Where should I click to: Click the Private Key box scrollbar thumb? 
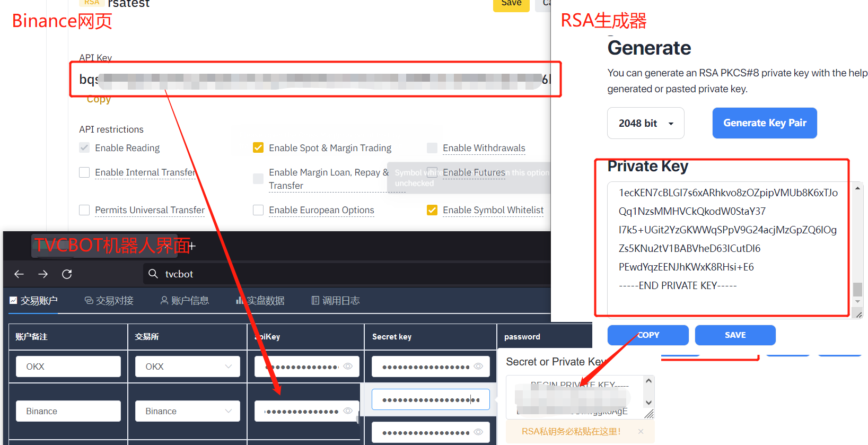tap(857, 290)
